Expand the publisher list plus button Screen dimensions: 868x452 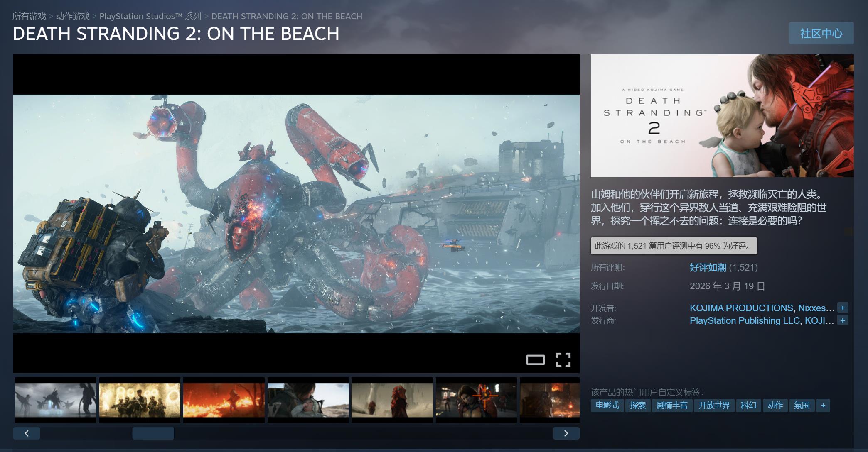click(843, 320)
